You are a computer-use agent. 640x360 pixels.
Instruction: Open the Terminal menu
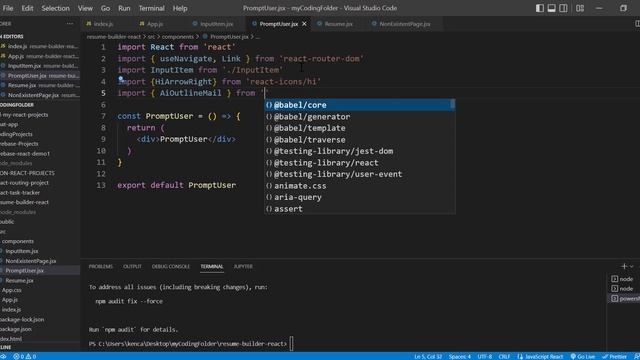point(151,8)
